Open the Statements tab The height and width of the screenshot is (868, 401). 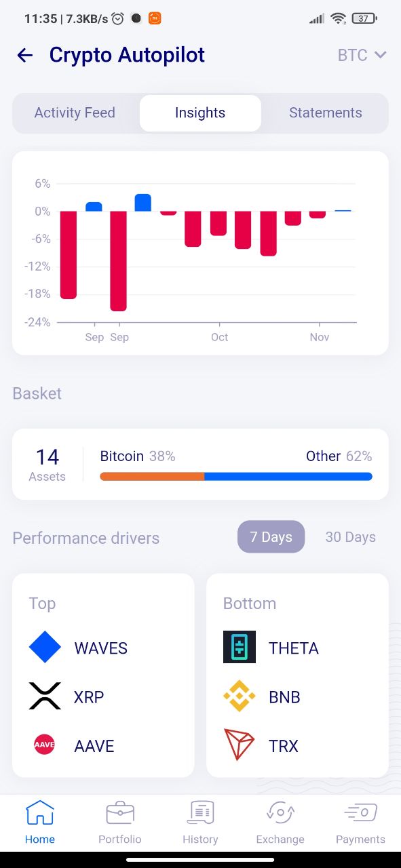click(326, 113)
